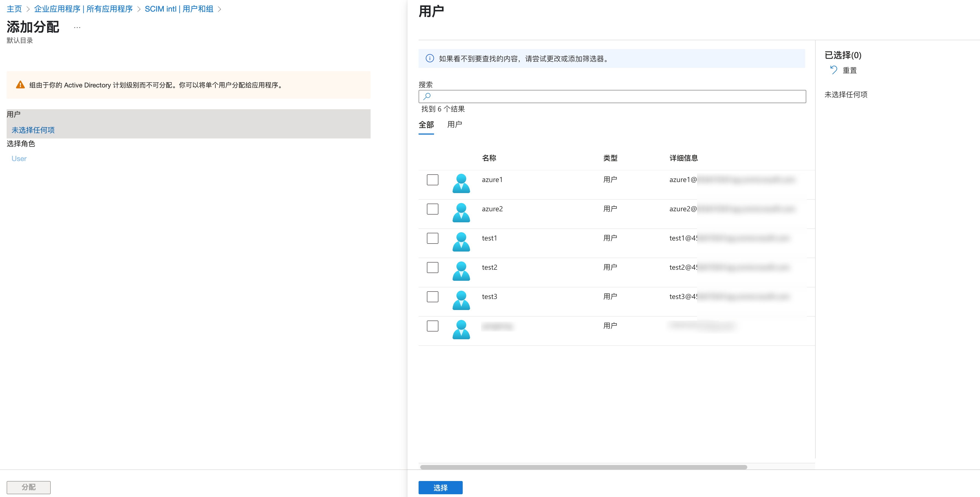Click the chevron after SCIM intl breadcrumb
Image resolution: width=980 pixels, height=497 pixels.
click(219, 9)
